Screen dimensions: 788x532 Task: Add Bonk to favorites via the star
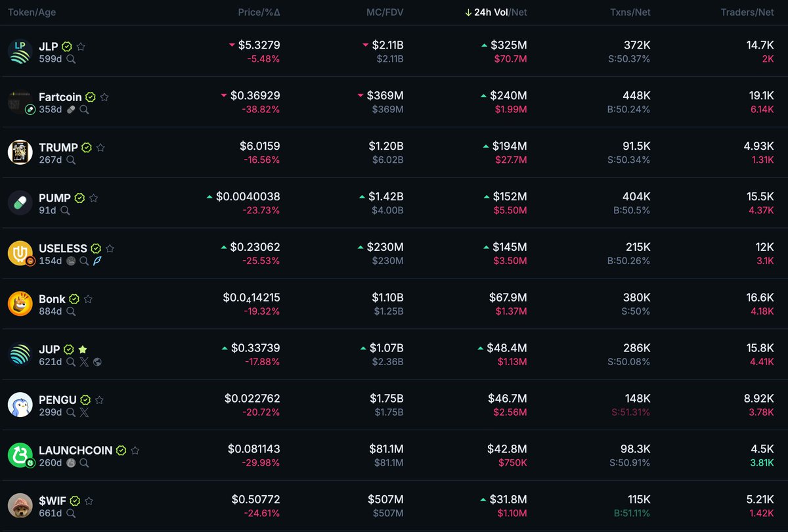tap(88, 299)
